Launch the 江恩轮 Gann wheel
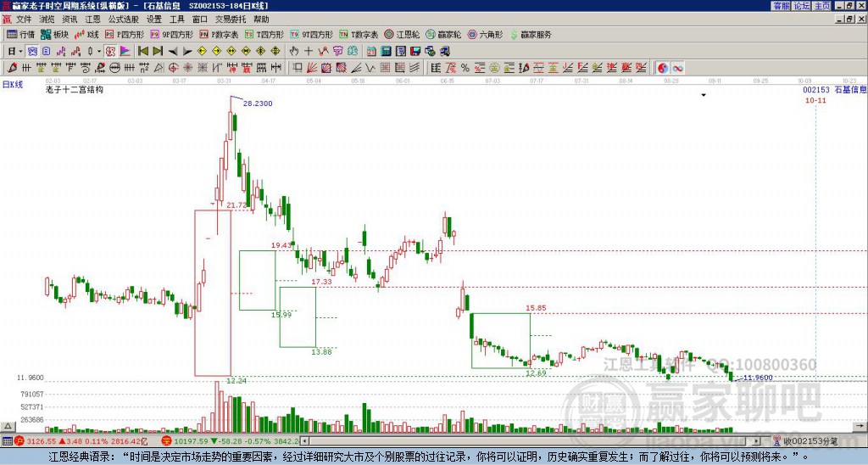 (x=402, y=34)
